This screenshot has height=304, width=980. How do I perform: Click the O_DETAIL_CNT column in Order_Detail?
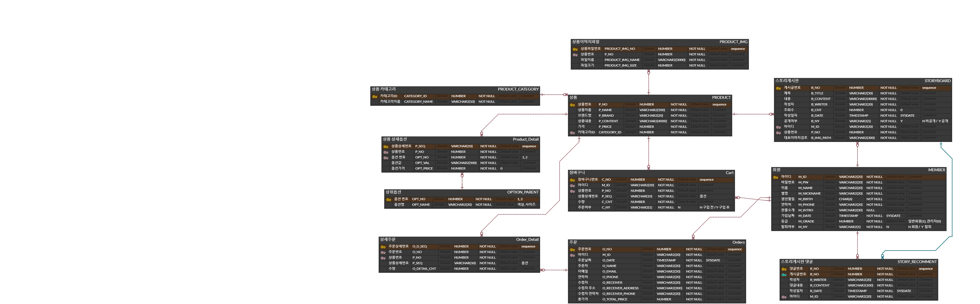click(424, 269)
